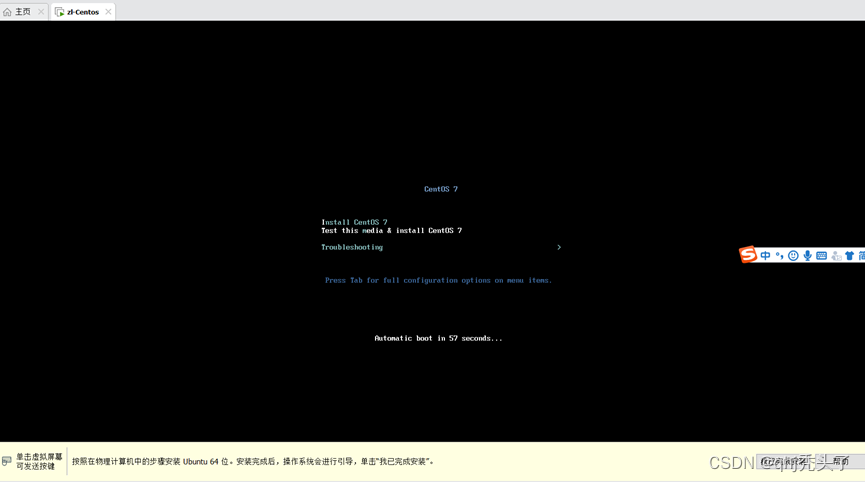Click the 帮助 help button
Image resolution: width=865 pixels, height=482 pixels.
tap(841, 462)
